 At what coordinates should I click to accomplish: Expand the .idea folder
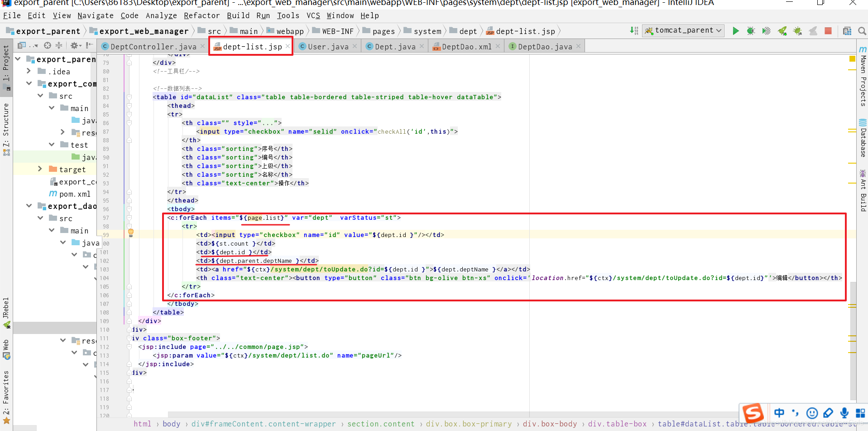[x=29, y=71]
